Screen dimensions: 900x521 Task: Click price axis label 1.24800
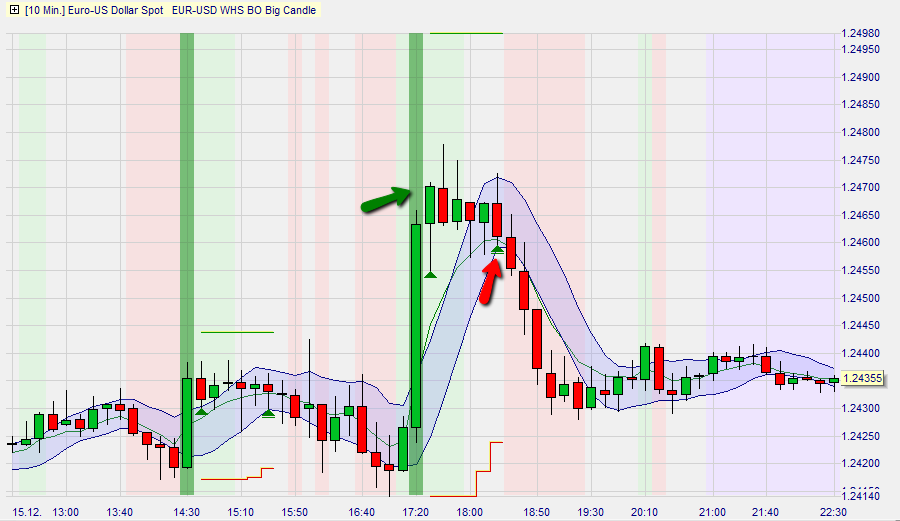[860, 133]
